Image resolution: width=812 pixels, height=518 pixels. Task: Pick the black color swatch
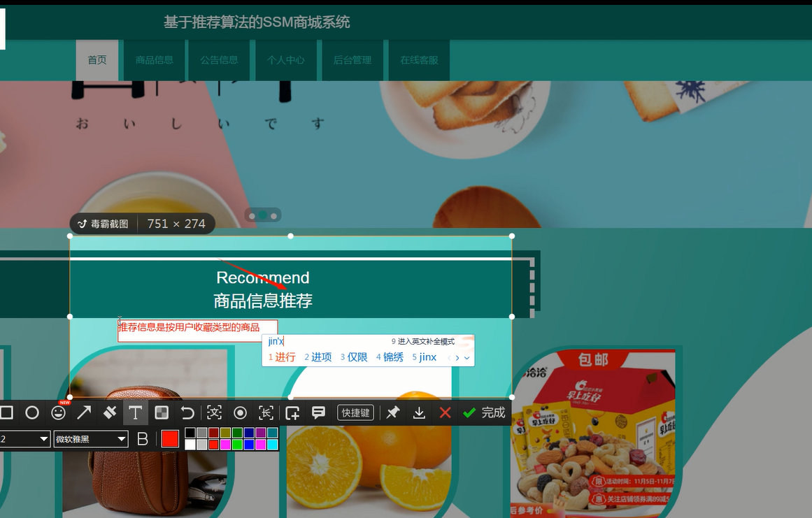[190, 433]
